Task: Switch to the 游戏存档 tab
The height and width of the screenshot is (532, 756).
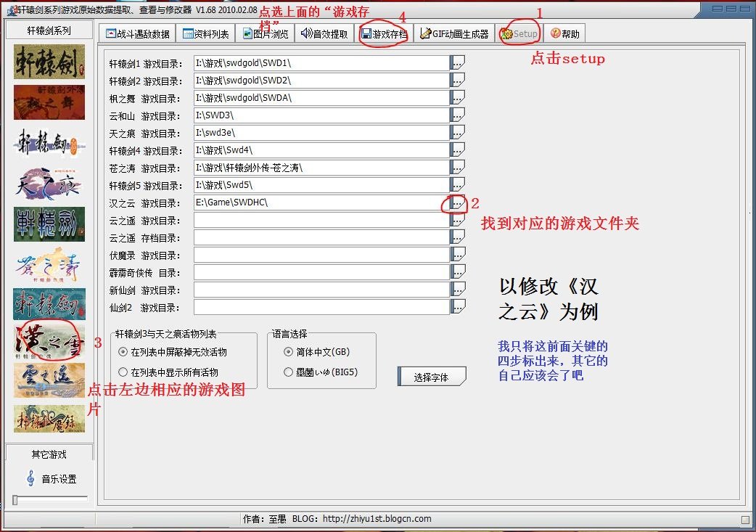Action: coord(384,33)
